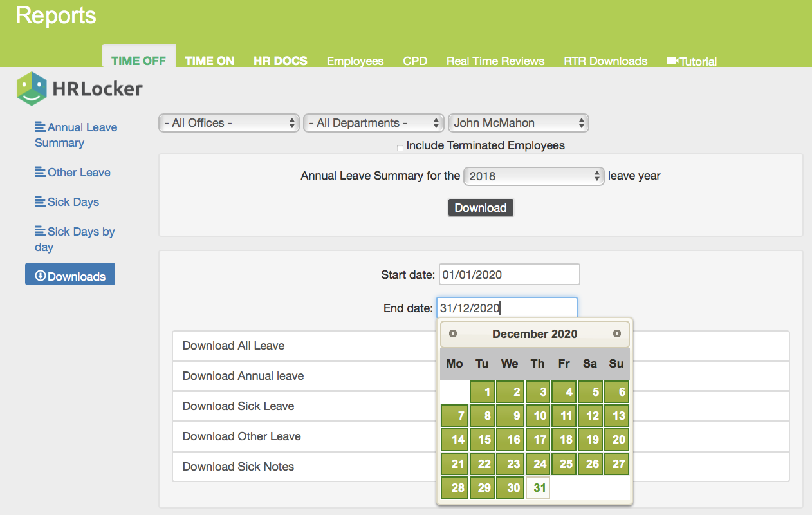Click Download Sick Notes row
Image resolution: width=812 pixels, height=515 pixels.
(239, 467)
